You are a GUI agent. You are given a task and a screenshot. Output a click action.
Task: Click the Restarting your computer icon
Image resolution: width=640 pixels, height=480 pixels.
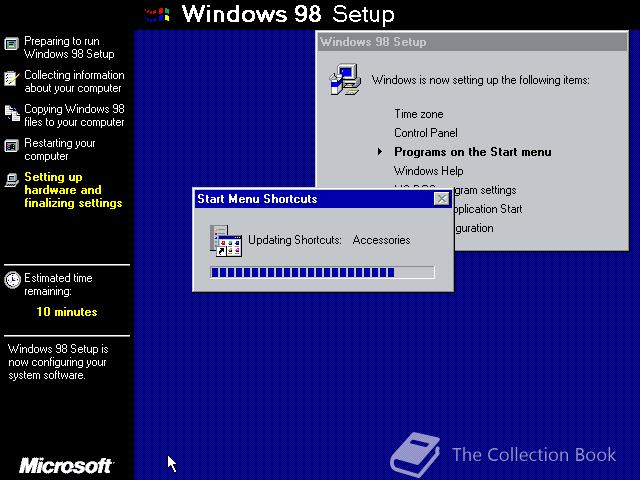[x=11, y=146]
